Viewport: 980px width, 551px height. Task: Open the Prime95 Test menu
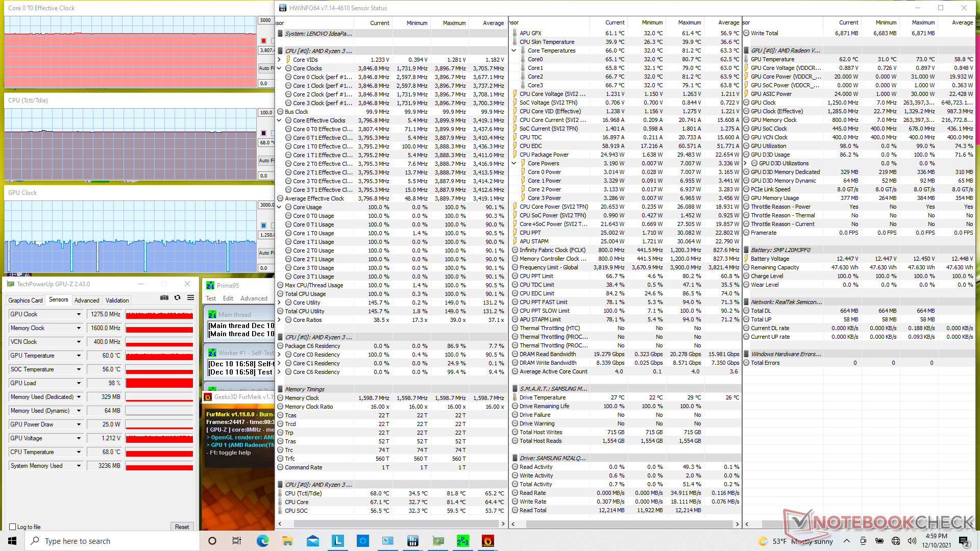coord(211,298)
